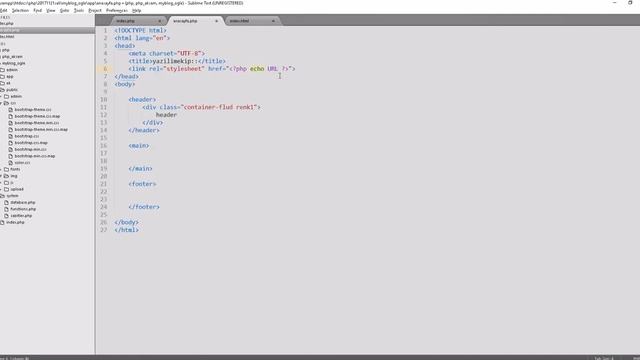Click Tab Size indicator in status bar
This screenshot has height=360, width=640.
pyautogui.click(x=604, y=358)
